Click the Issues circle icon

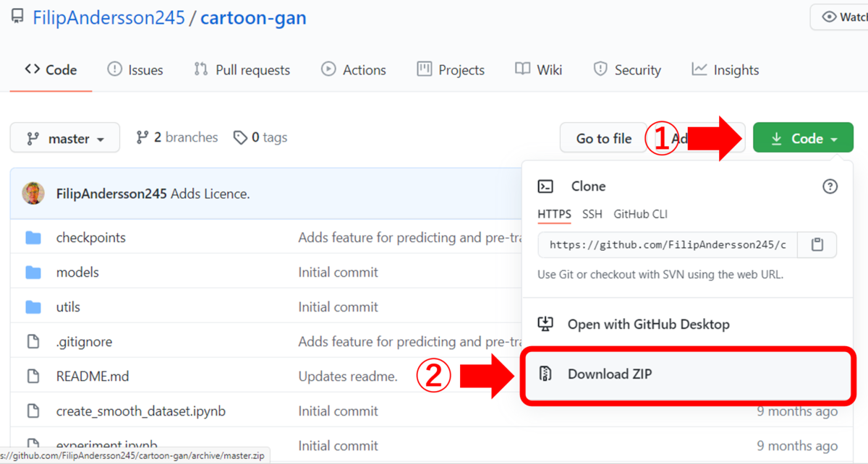(114, 69)
